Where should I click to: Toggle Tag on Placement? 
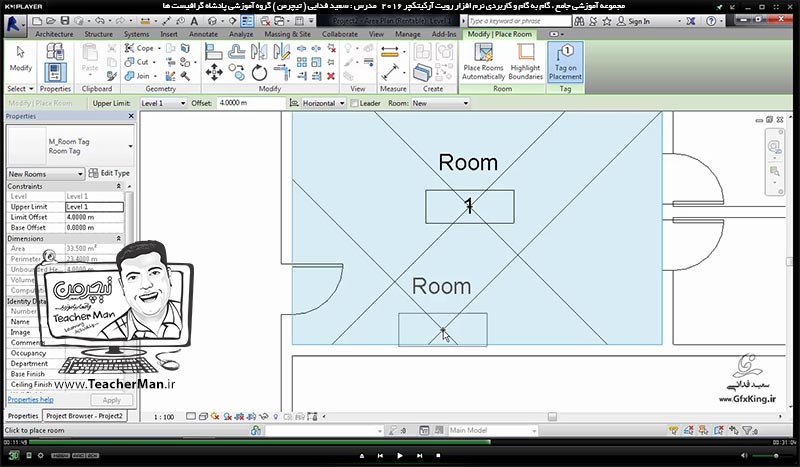[x=565, y=62]
